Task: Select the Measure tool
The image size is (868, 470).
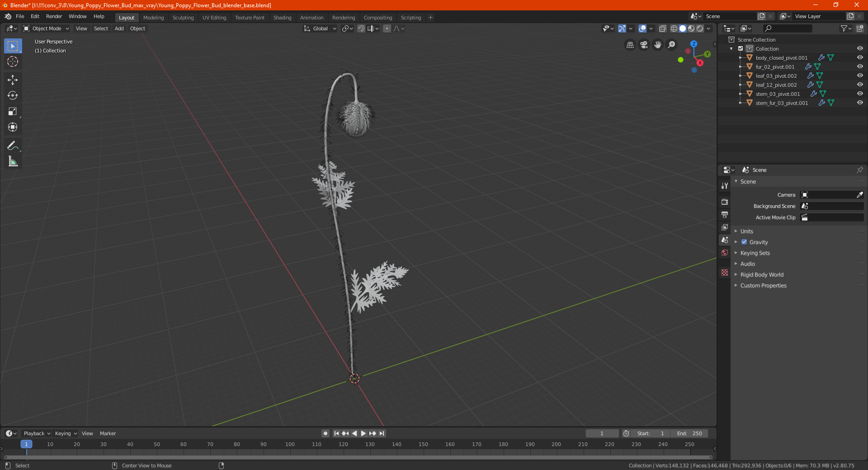Action: click(13, 161)
